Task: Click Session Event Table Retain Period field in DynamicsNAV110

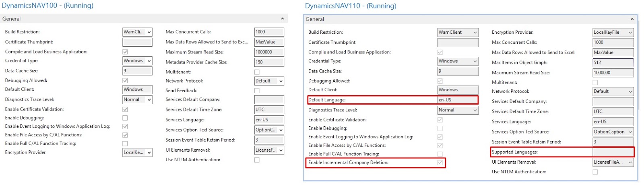Action: [x=613, y=142]
